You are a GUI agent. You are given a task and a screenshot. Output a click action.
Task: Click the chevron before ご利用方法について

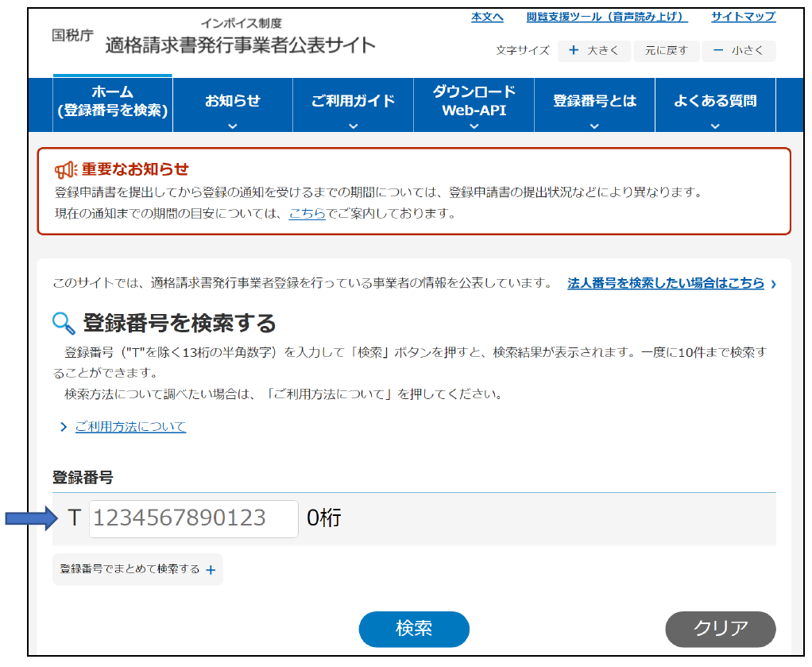(x=64, y=427)
